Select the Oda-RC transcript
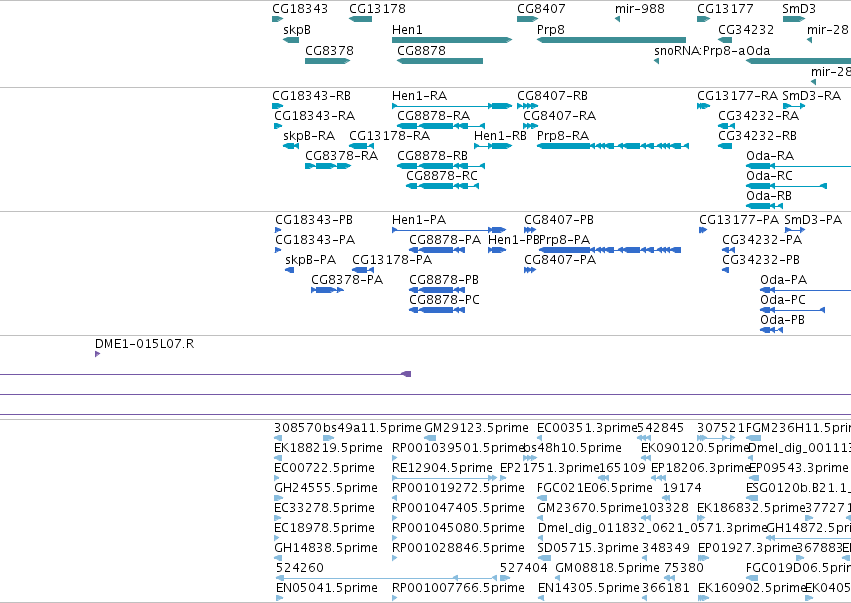851x603 pixels. coord(786,186)
